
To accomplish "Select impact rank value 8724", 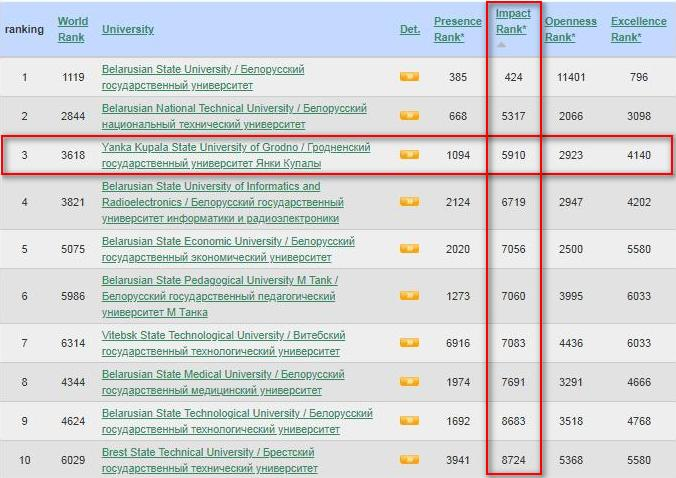I will [x=513, y=460].
